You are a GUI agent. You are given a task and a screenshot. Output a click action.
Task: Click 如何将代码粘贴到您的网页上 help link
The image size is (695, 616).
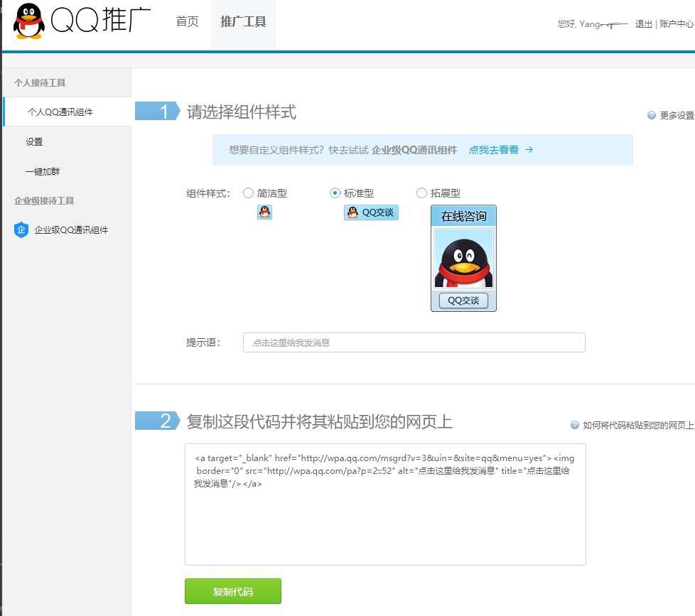pos(638,425)
